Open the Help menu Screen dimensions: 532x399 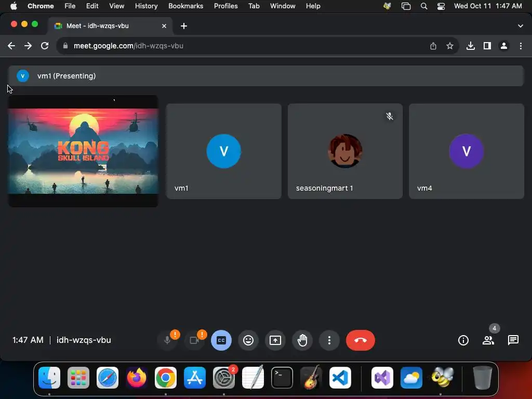click(313, 6)
